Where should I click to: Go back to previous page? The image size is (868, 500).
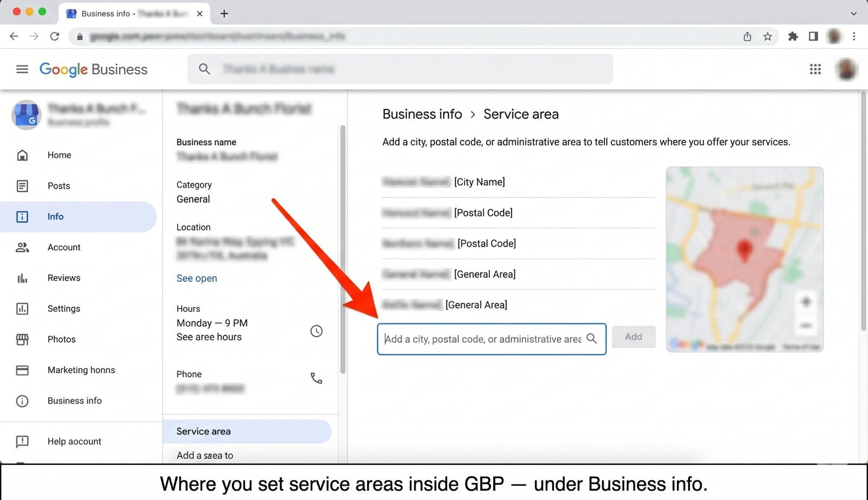point(14,36)
